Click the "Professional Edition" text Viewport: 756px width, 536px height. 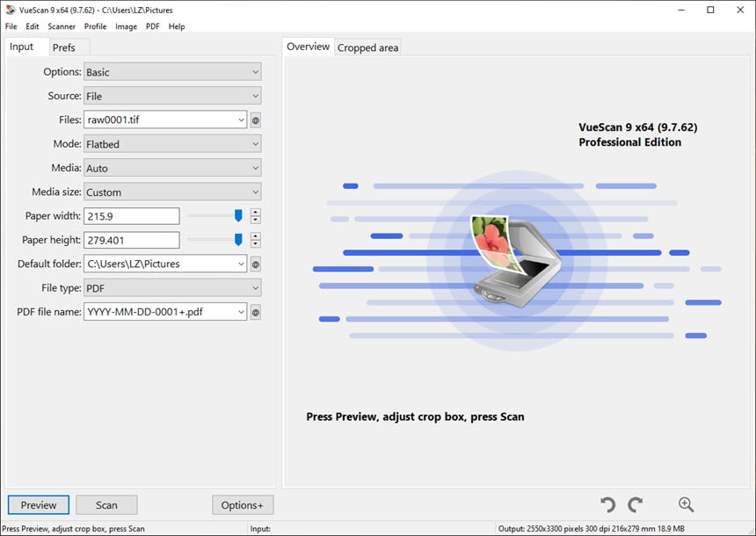pyautogui.click(x=630, y=142)
